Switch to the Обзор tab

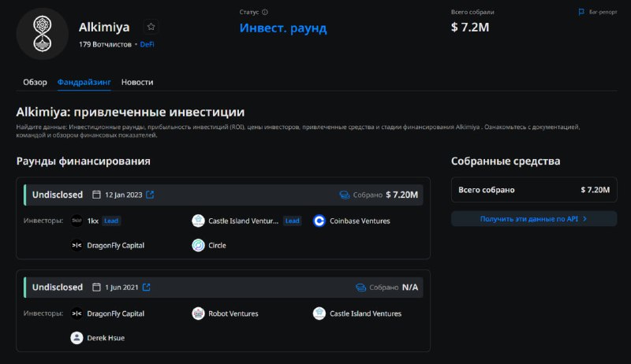35,82
